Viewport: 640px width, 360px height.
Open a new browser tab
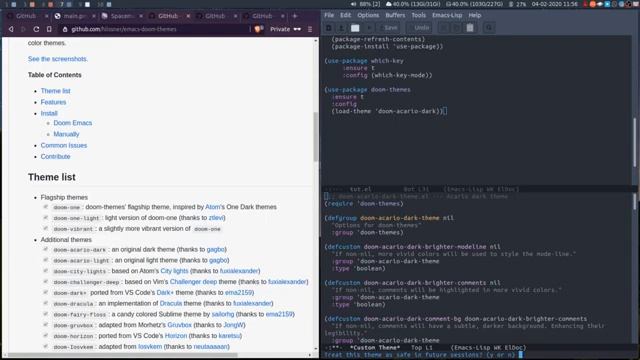click(295, 16)
